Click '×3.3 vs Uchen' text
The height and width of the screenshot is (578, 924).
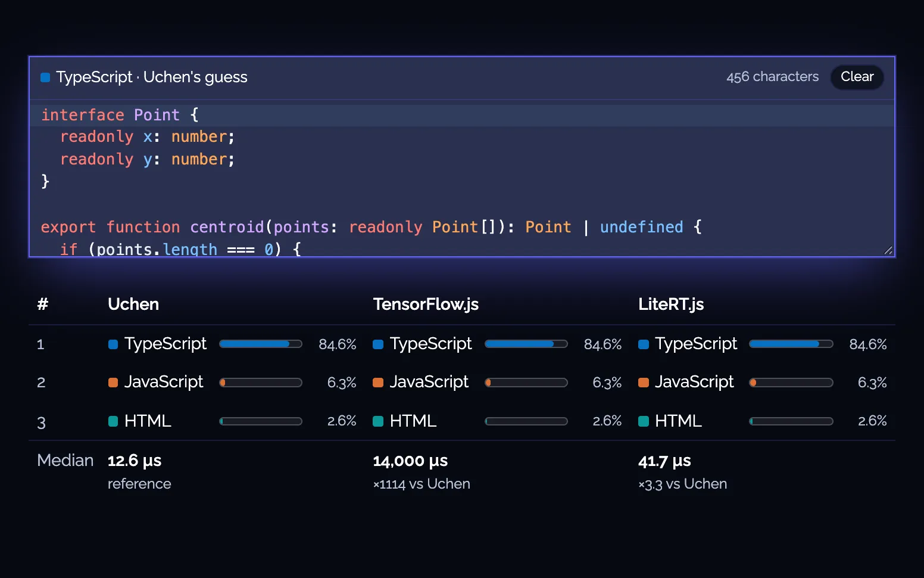click(682, 484)
